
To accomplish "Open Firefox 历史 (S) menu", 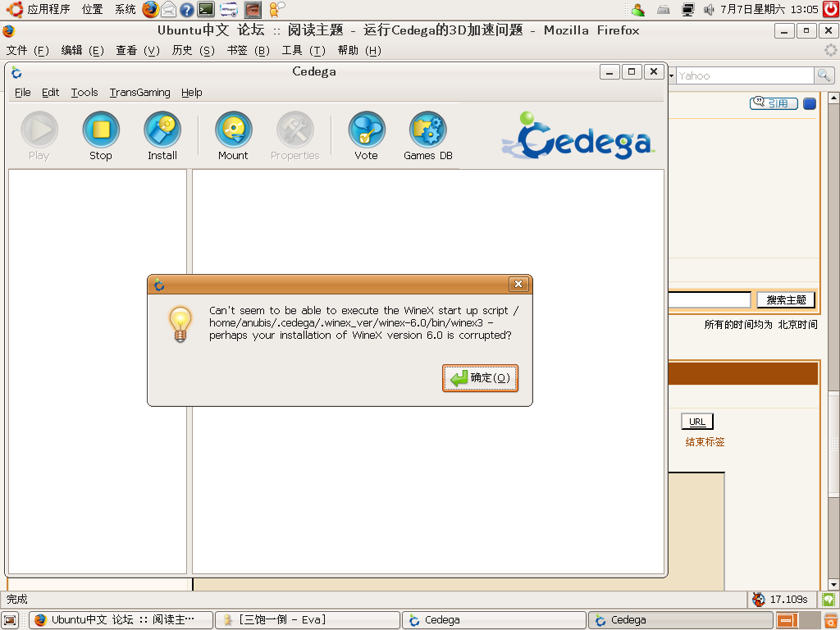I will coord(193,50).
